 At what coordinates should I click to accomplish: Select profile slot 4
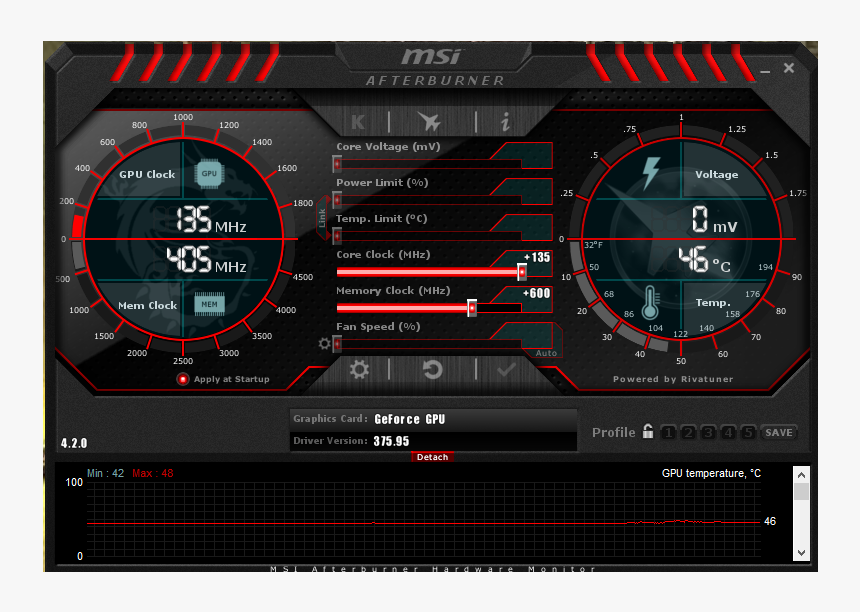tap(728, 433)
